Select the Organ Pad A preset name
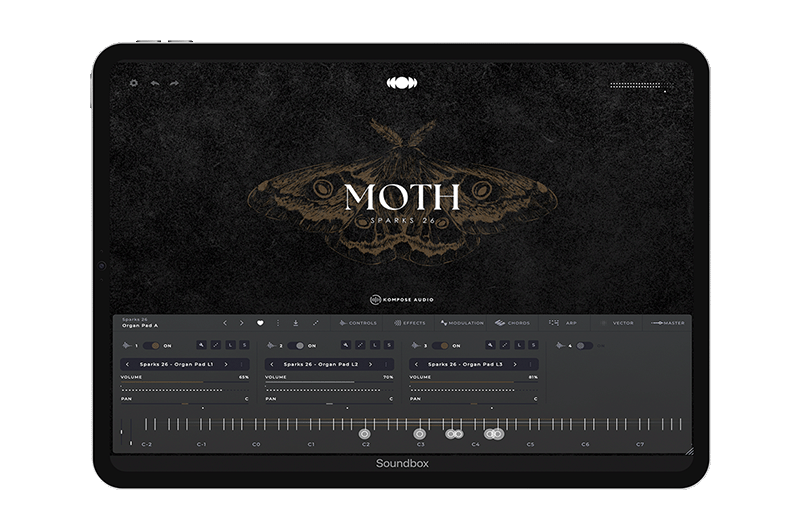Viewport: 800px width, 530px height. pyautogui.click(x=140, y=325)
